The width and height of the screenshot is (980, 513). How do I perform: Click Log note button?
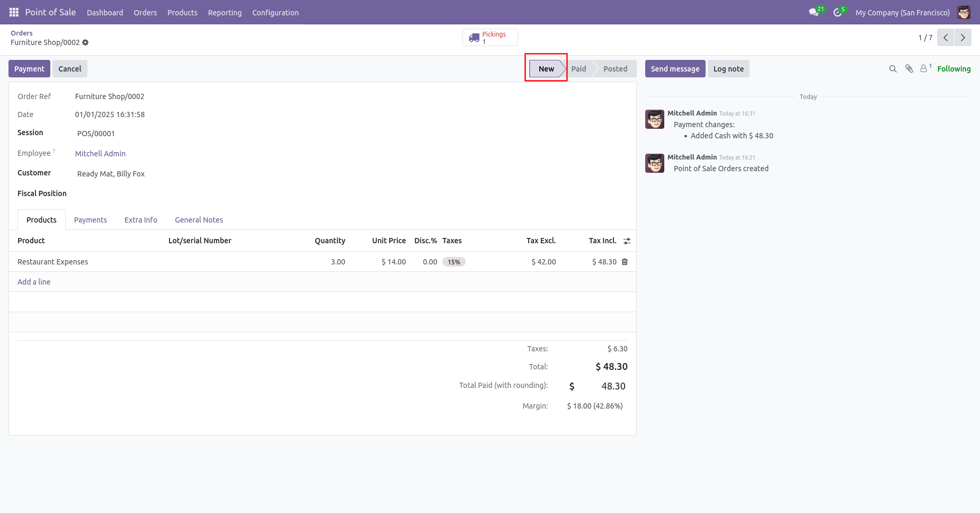tap(728, 69)
